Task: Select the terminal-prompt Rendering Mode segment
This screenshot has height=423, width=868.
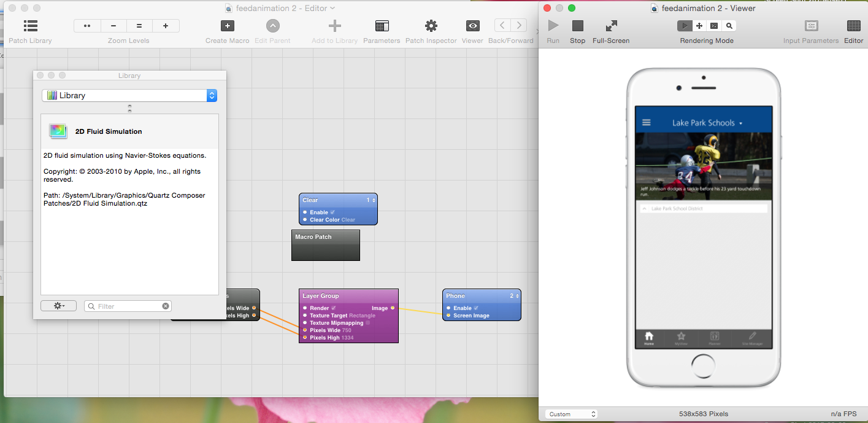Action: [x=713, y=26]
